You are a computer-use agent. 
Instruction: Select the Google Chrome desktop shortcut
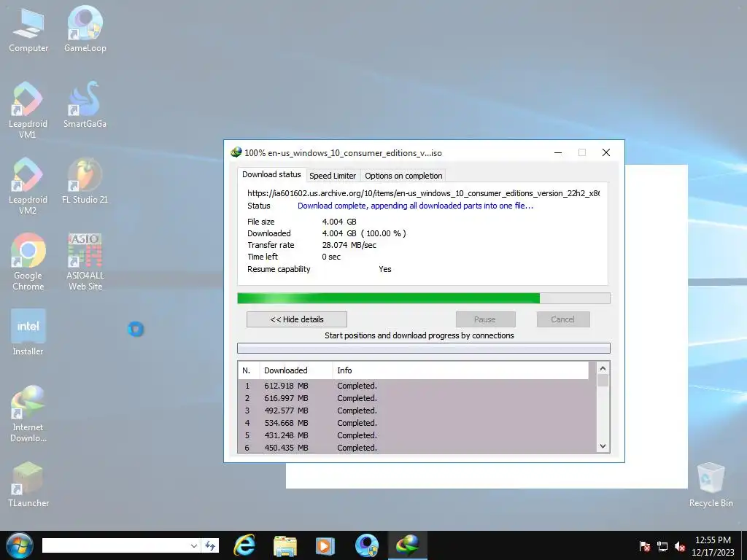[28, 262]
